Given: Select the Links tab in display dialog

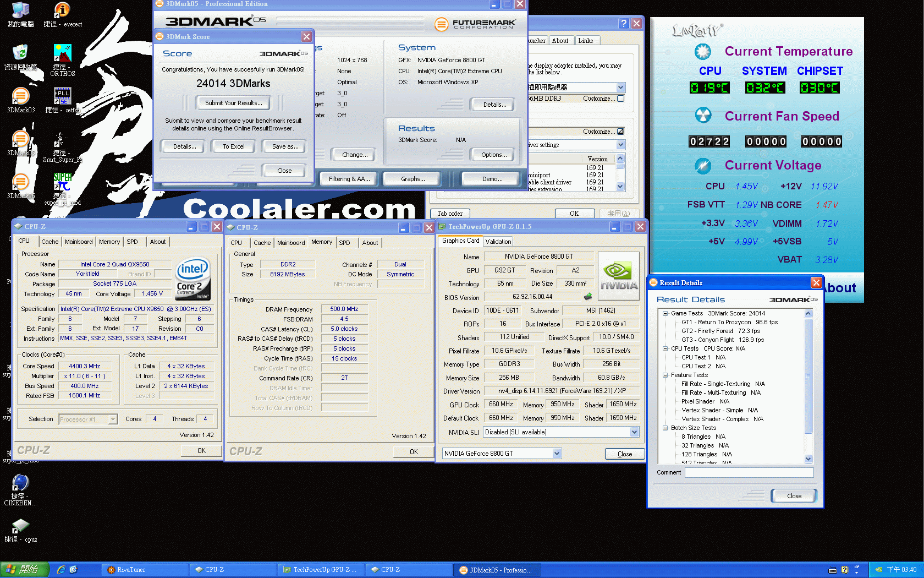Looking at the screenshot, I should (x=586, y=41).
